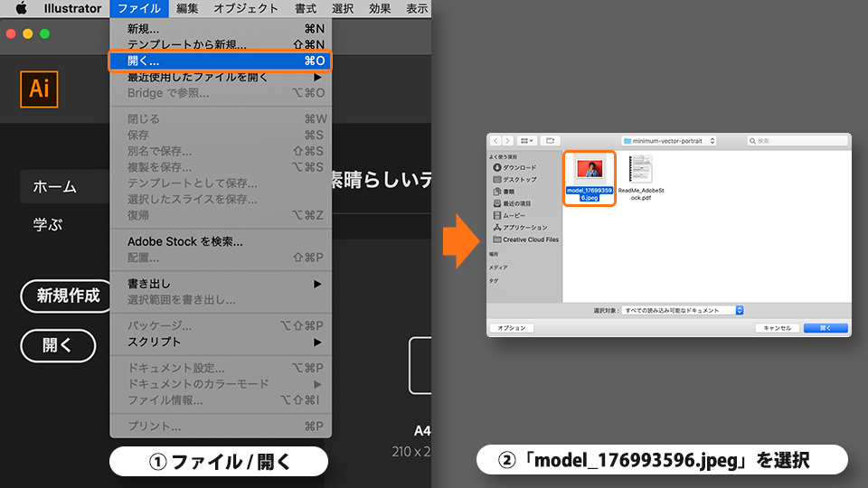
Task: Open the minimum-vector-portrait folder popup
Action: pyautogui.click(x=669, y=141)
